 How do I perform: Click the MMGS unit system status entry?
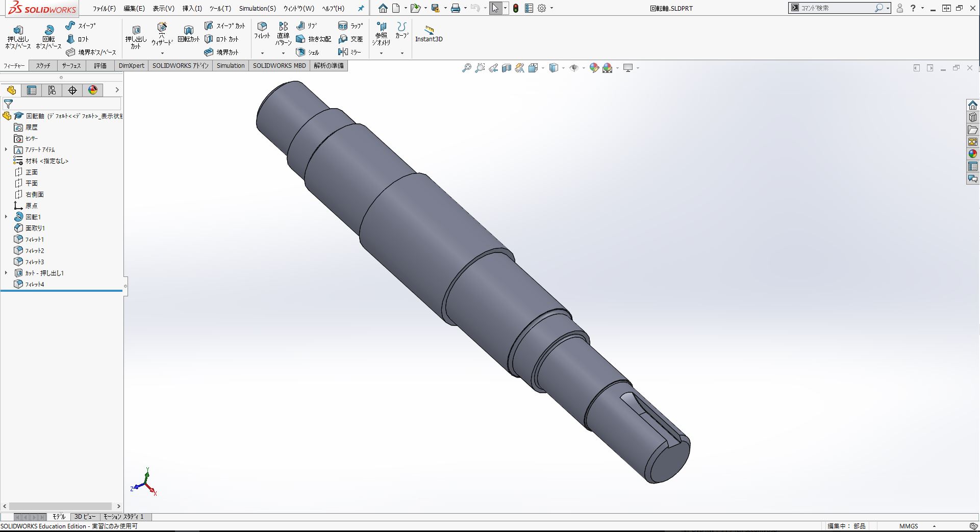909,526
